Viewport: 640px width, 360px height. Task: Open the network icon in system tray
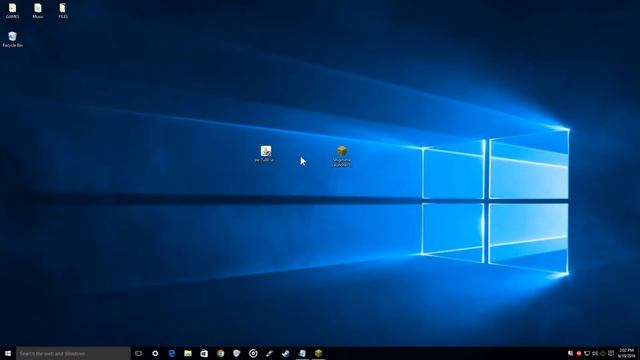click(587, 353)
